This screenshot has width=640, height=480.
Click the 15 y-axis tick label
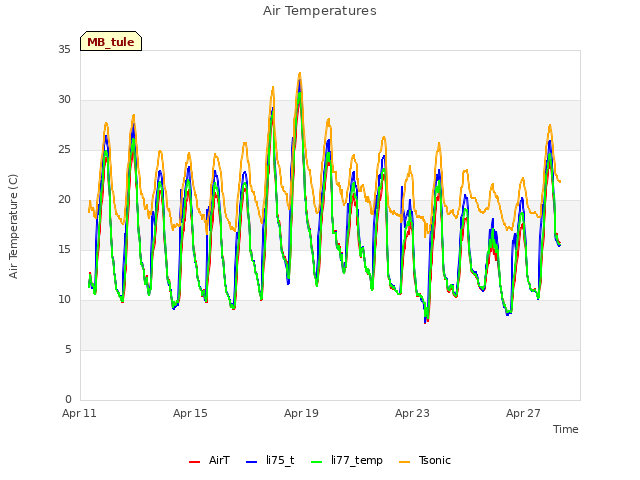tap(64, 250)
